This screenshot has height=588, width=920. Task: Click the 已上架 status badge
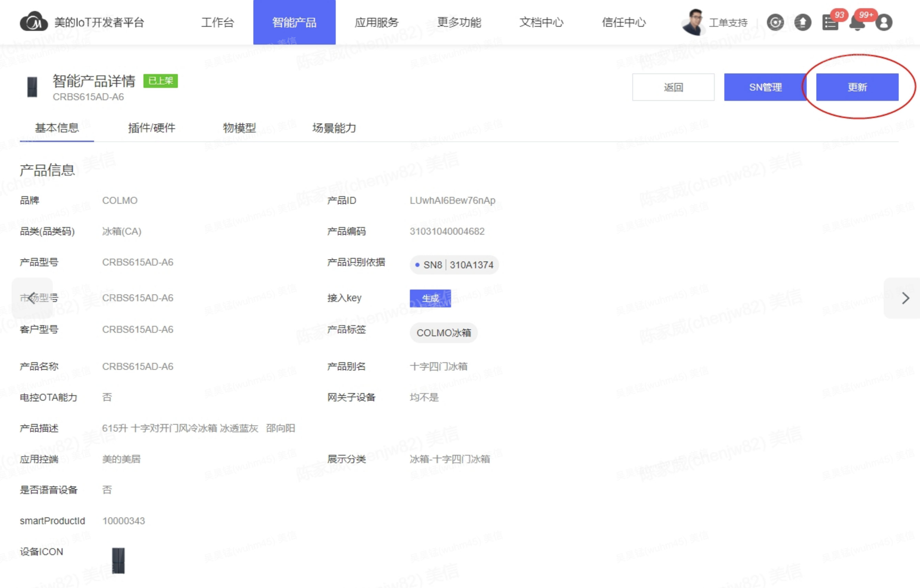point(160,81)
